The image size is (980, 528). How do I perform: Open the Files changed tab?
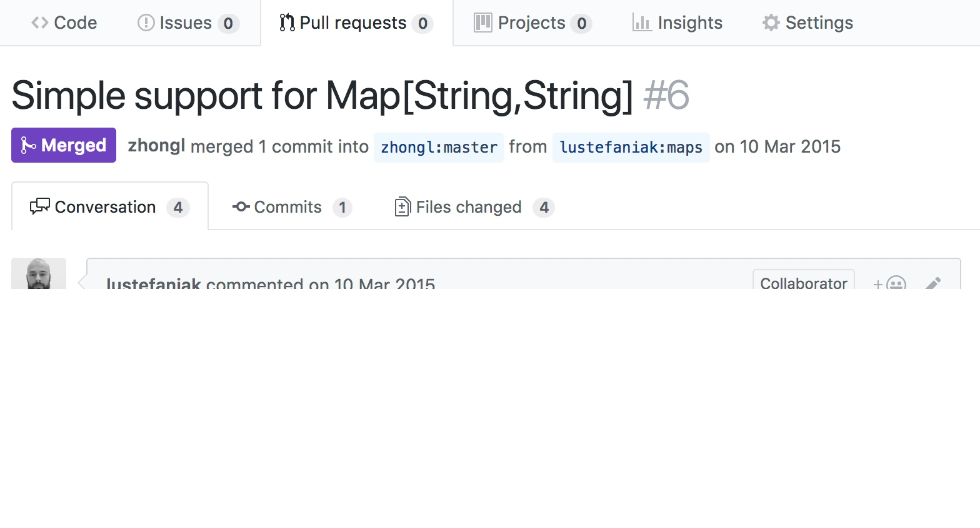[x=468, y=206]
